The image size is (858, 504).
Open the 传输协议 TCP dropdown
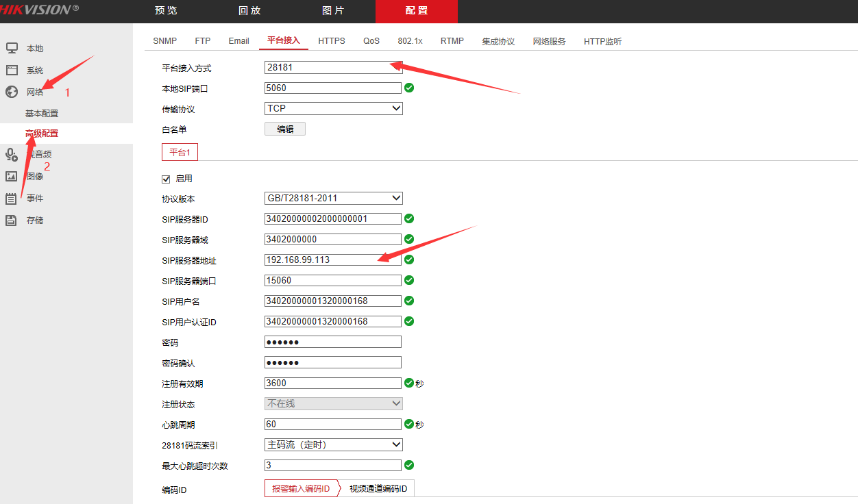click(x=334, y=108)
